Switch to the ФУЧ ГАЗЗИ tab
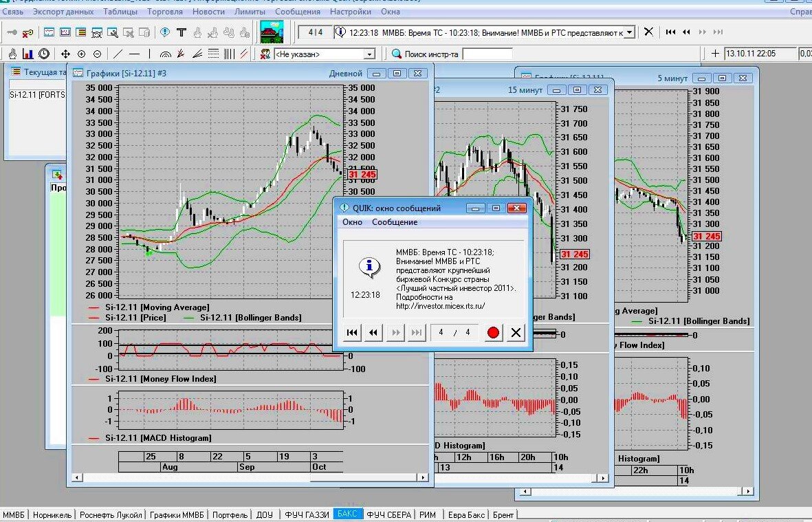 coord(307,514)
